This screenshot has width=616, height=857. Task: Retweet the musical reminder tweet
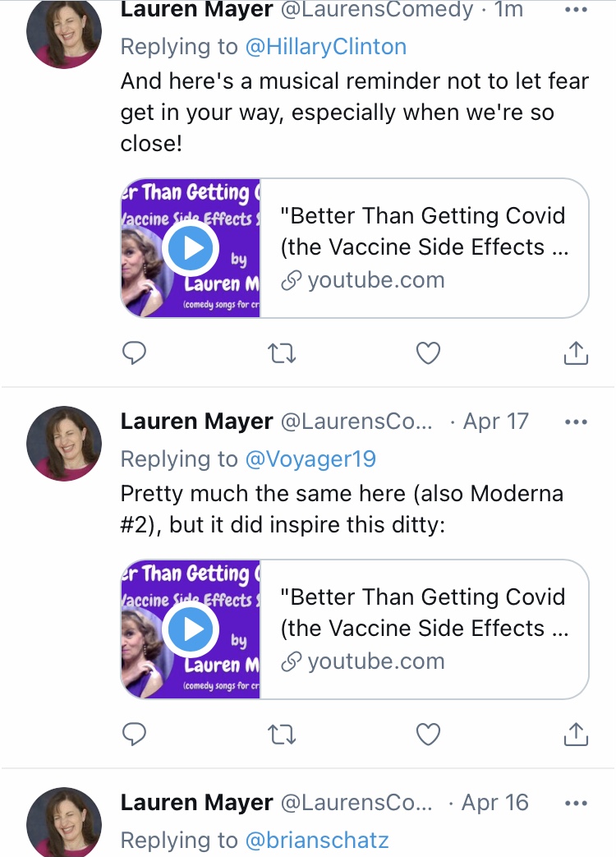pos(283,353)
